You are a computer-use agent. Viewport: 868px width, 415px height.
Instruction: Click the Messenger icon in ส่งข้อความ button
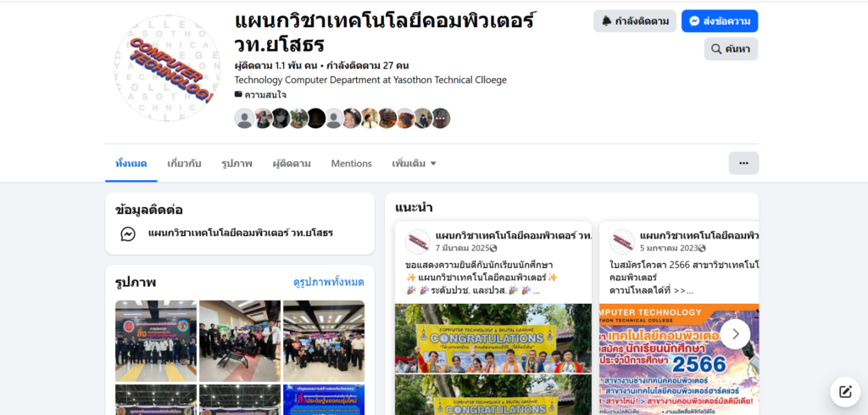click(694, 21)
